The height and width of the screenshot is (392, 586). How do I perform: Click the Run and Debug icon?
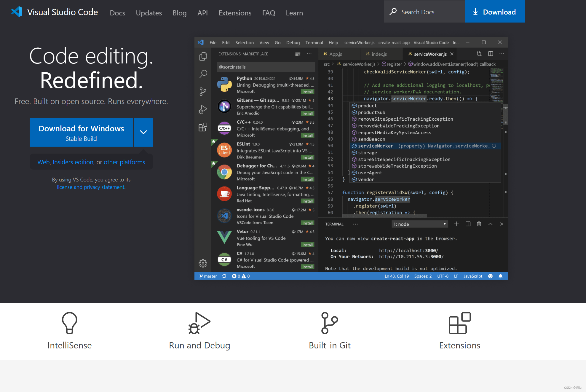point(199,323)
